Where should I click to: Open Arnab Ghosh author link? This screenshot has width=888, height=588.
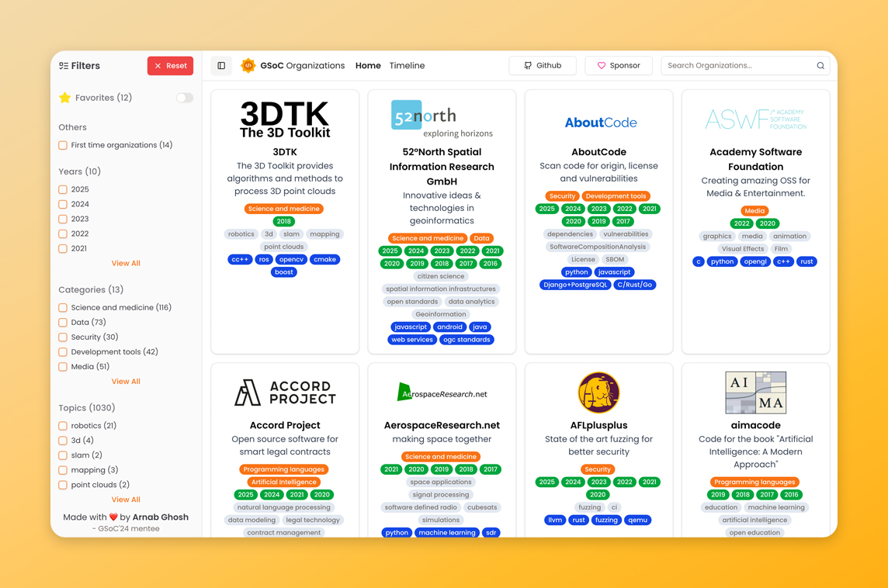click(x=160, y=517)
